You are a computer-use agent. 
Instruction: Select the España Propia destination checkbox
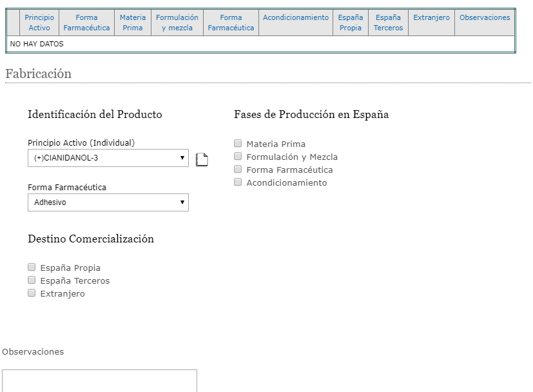(x=32, y=268)
